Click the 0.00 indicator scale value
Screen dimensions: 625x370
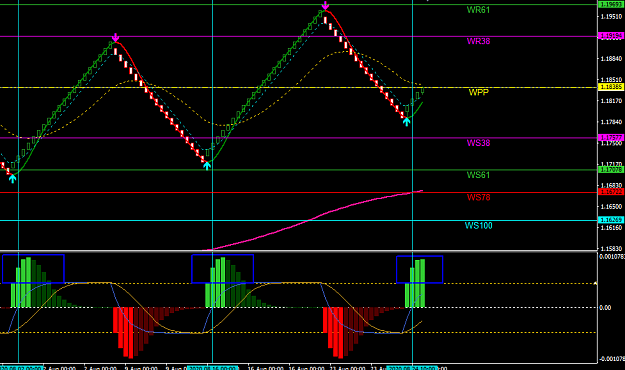605,307
